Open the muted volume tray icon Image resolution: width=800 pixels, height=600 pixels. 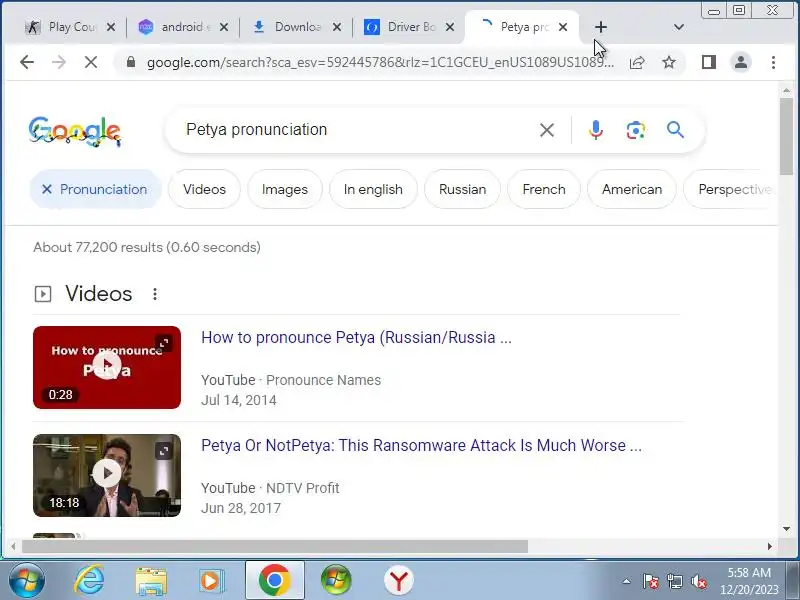click(699, 581)
